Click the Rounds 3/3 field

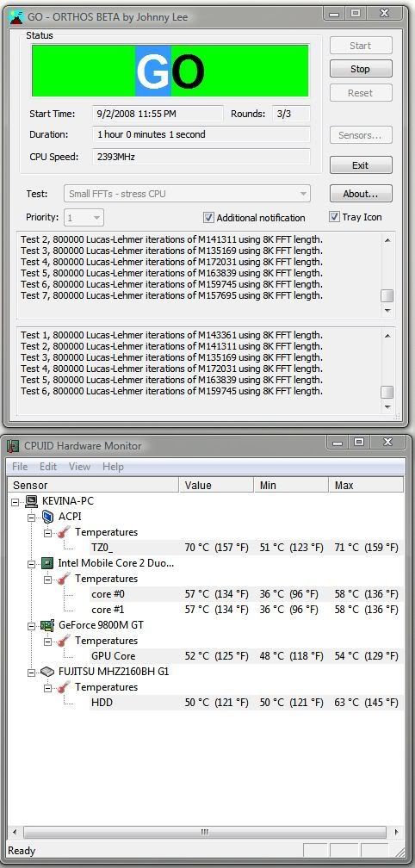pyautogui.click(x=291, y=114)
